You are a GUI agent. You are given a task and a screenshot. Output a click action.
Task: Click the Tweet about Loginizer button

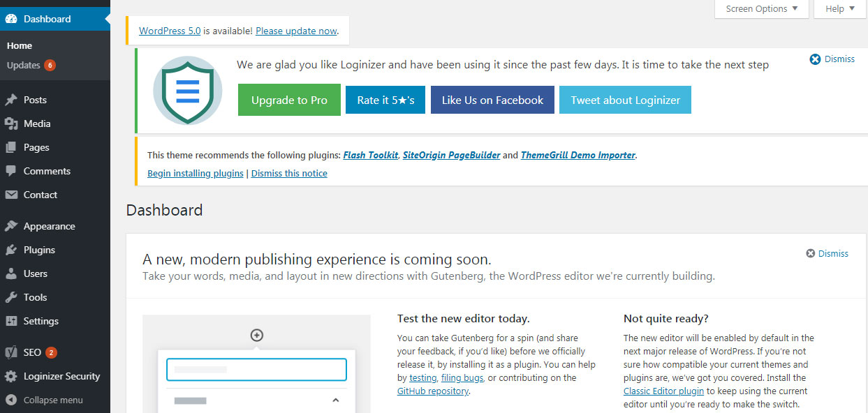pyautogui.click(x=625, y=100)
